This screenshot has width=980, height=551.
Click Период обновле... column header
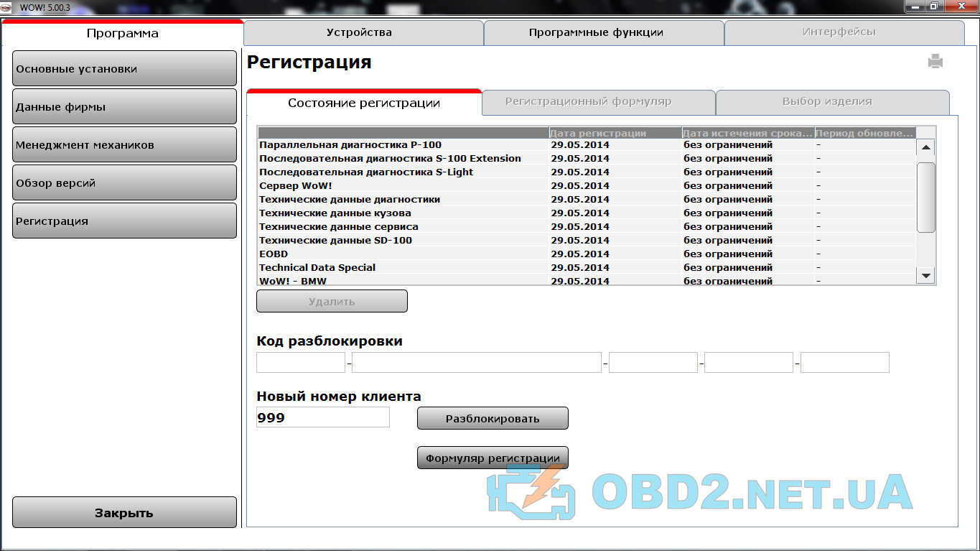point(865,133)
